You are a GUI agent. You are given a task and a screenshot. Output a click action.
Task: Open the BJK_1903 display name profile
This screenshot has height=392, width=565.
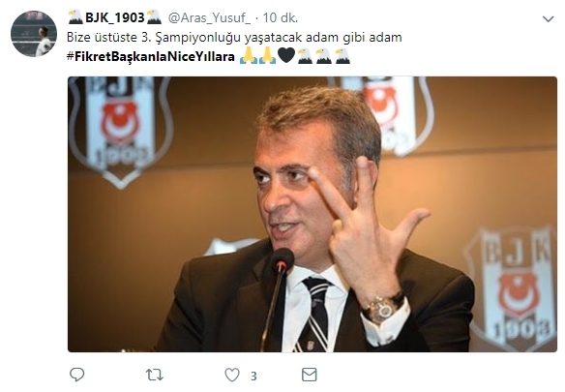point(114,17)
